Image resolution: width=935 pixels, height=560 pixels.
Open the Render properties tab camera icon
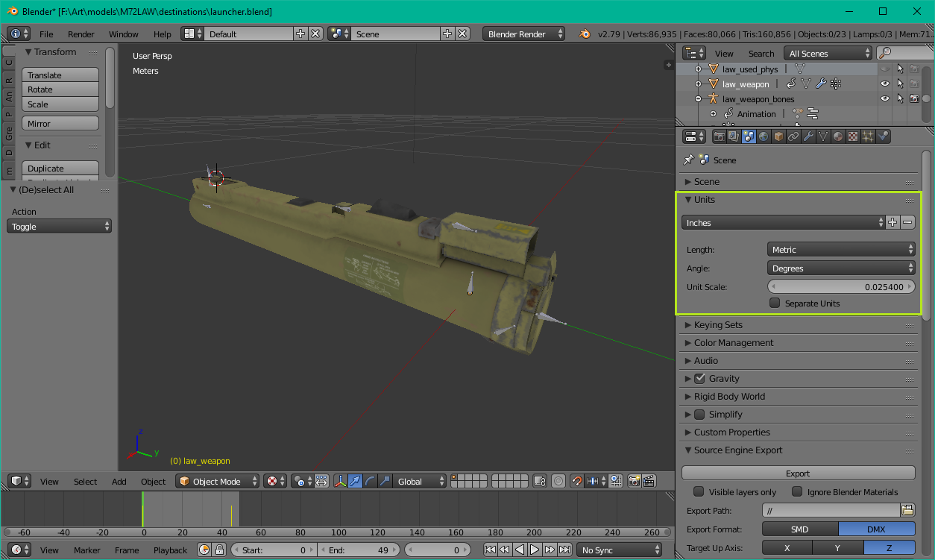click(720, 136)
